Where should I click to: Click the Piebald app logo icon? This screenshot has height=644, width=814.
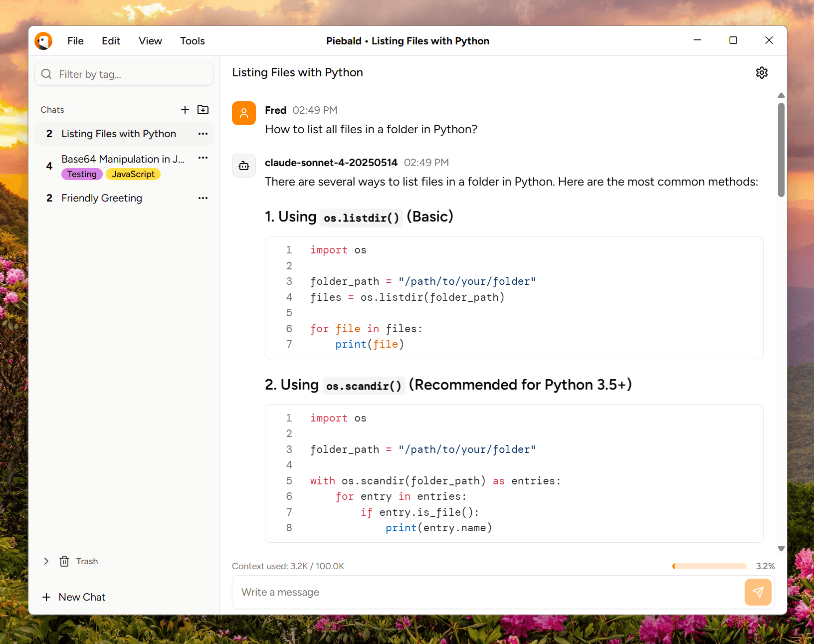(x=43, y=41)
